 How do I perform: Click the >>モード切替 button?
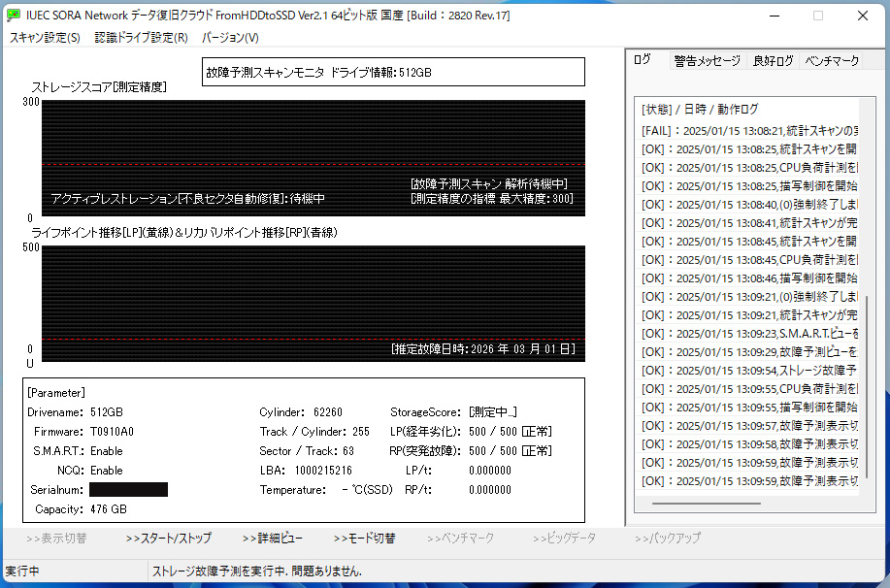(364, 539)
